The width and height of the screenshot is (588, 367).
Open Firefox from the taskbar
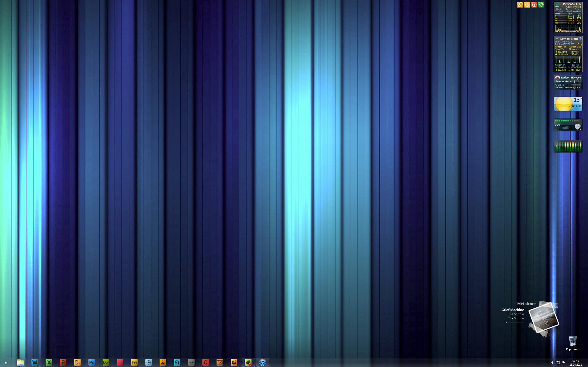pos(234,362)
